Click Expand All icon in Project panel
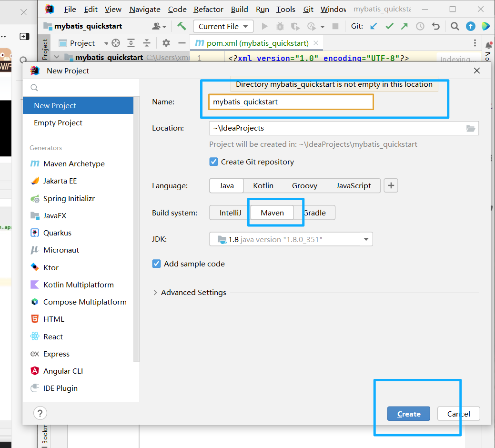This screenshot has width=495, height=448. tap(131, 43)
